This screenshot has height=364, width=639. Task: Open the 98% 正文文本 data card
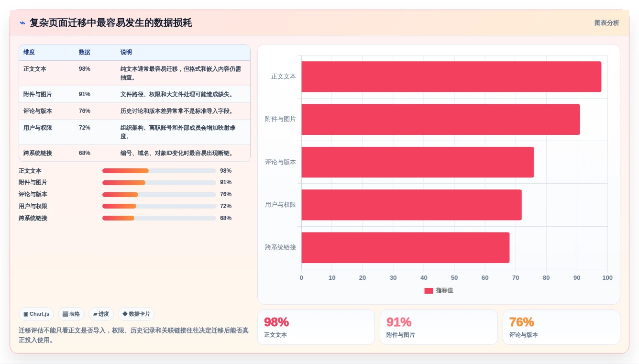(316, 327)
